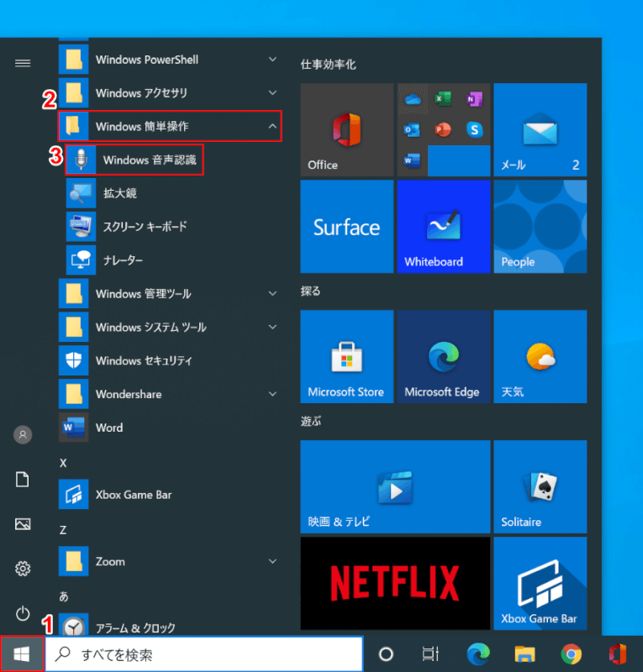Open Cortana circle on taskbar
This screenshot has height=672, width=643.
[386, 654]
